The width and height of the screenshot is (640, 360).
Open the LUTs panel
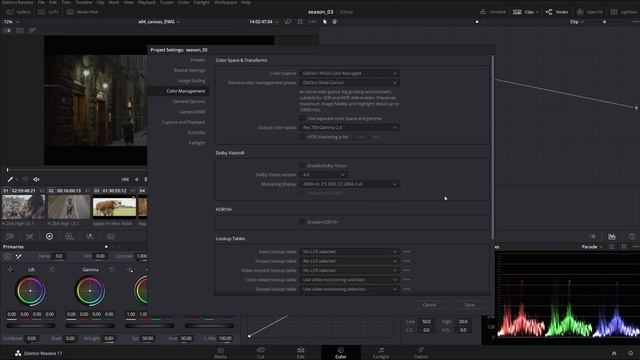click(48, 12)
